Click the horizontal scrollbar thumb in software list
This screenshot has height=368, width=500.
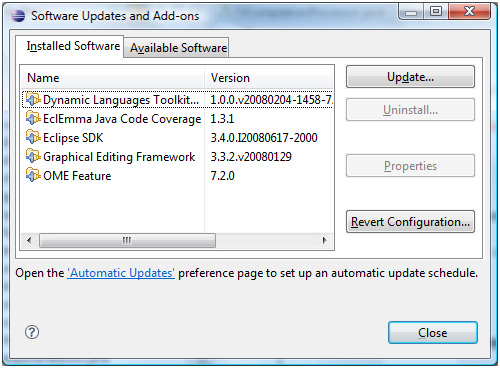tap(127, 240)
